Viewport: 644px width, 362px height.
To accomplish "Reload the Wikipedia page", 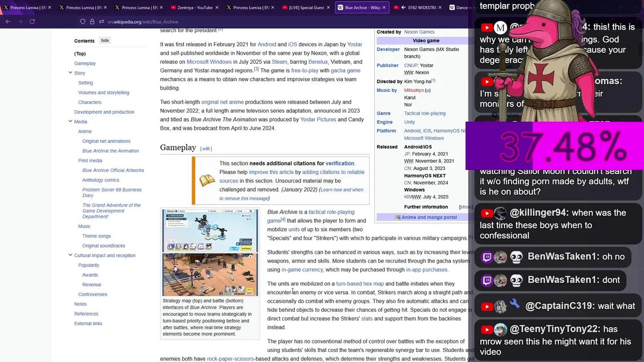I will click(32, 22).
